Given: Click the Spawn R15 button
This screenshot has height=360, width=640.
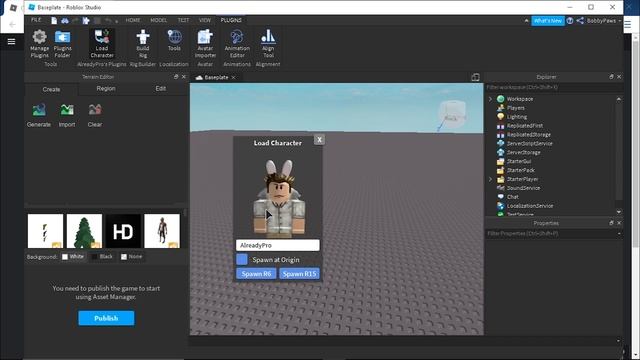Looking at the screenshot, I should pyautogui.click(x=299, y=274).
